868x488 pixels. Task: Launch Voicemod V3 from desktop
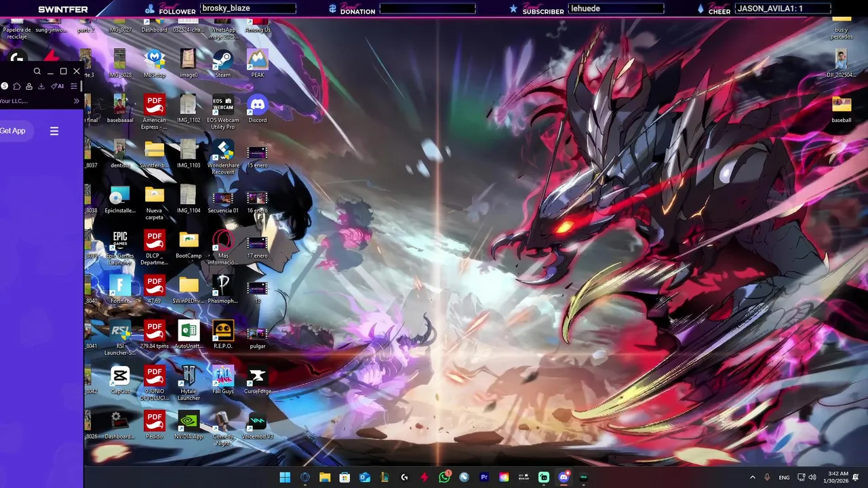[257, 425]
